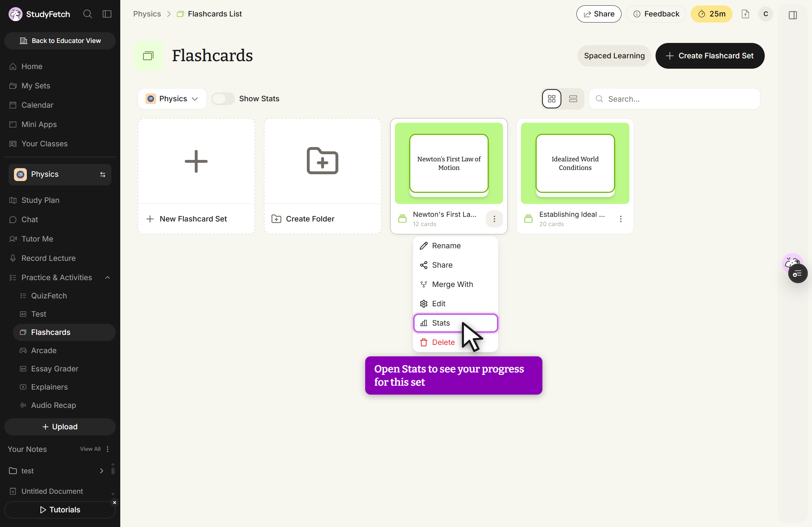812x527 pixels.
Task: Open options for Establishing Ideal set
Action: pyautogui.click(x=621, y=219)
